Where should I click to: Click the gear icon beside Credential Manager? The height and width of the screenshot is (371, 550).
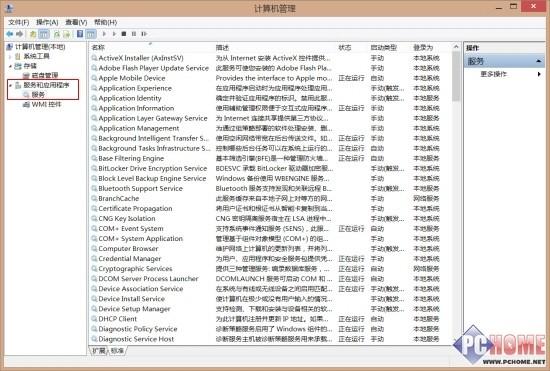94,259
